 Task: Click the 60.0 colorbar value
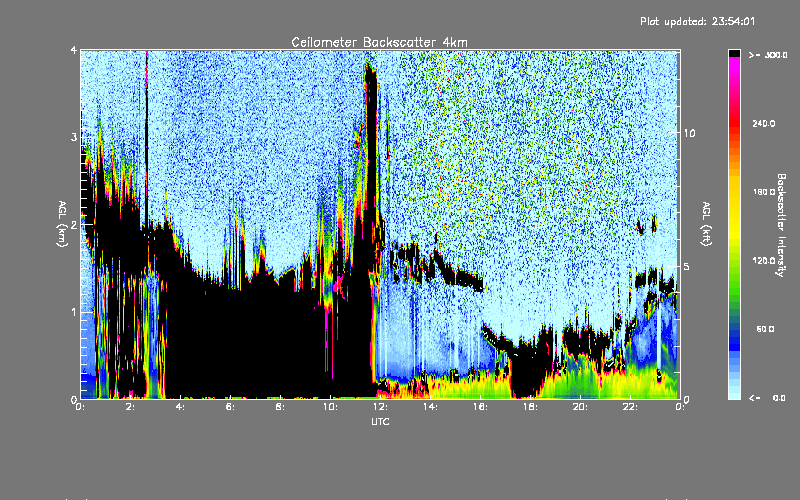[765, 329]
